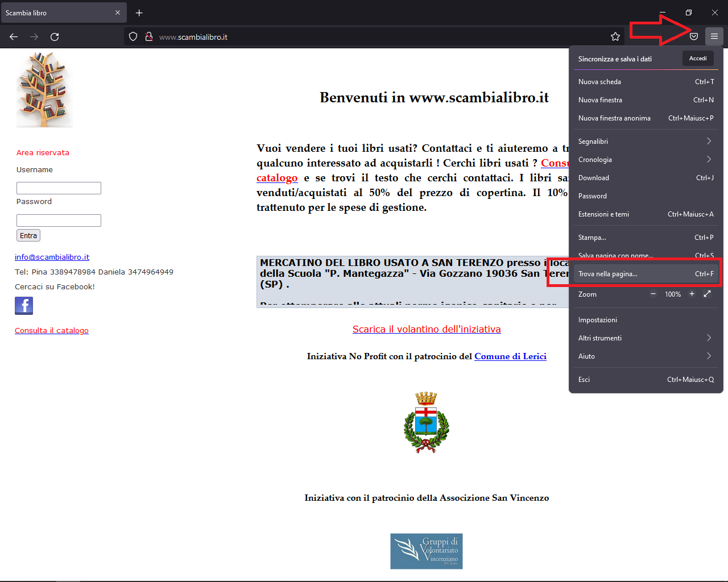Bookmark this page with the star
The height and width of the screenshot is (582, 728).
click(x=615, y=36)
